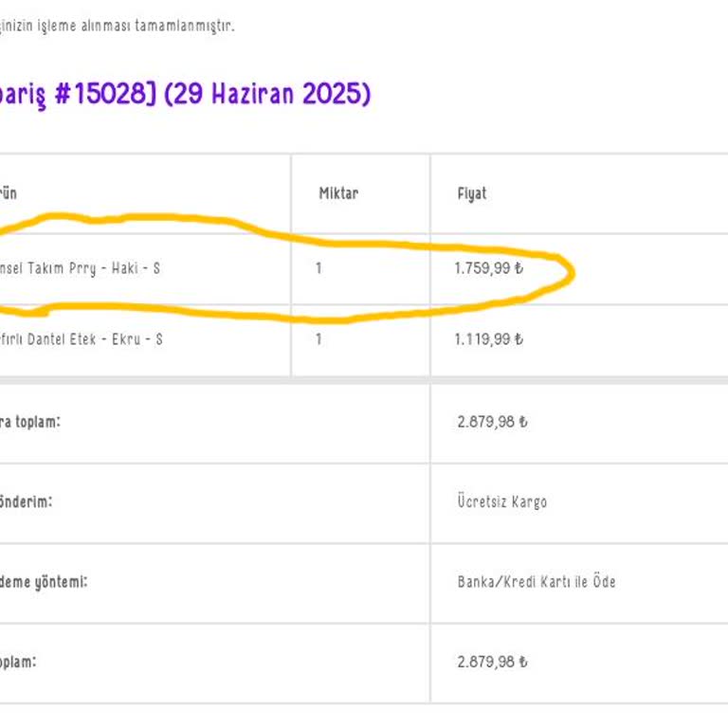Screen dimensions: 728x728
Task: Click the quantity of the Haki product row
Action: [x=318, y=268]
